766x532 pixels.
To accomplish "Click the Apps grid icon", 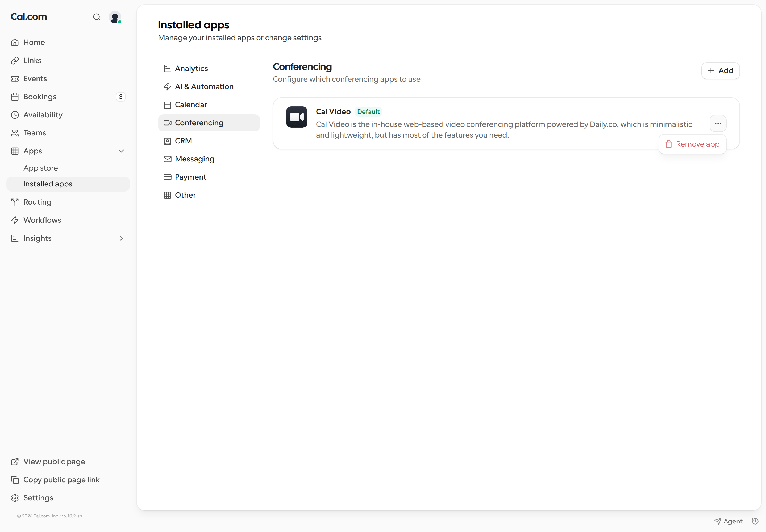I will pyautogui.click(x=15, y=151).
